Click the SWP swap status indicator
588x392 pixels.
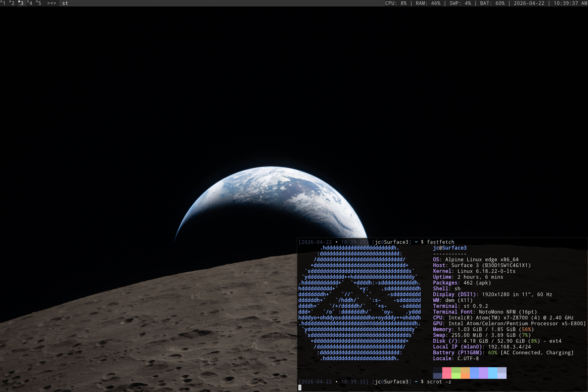click(460, 3)
